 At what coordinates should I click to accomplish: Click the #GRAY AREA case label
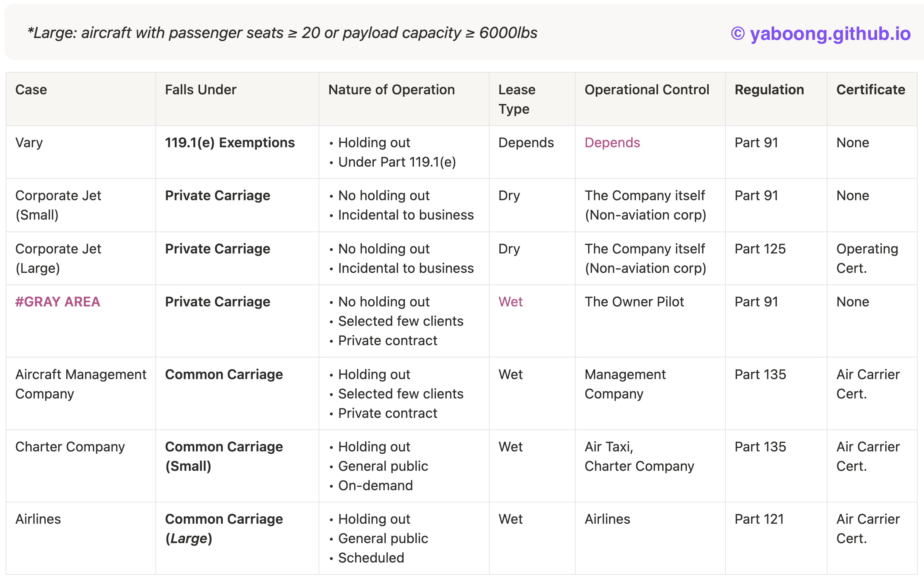57,302
